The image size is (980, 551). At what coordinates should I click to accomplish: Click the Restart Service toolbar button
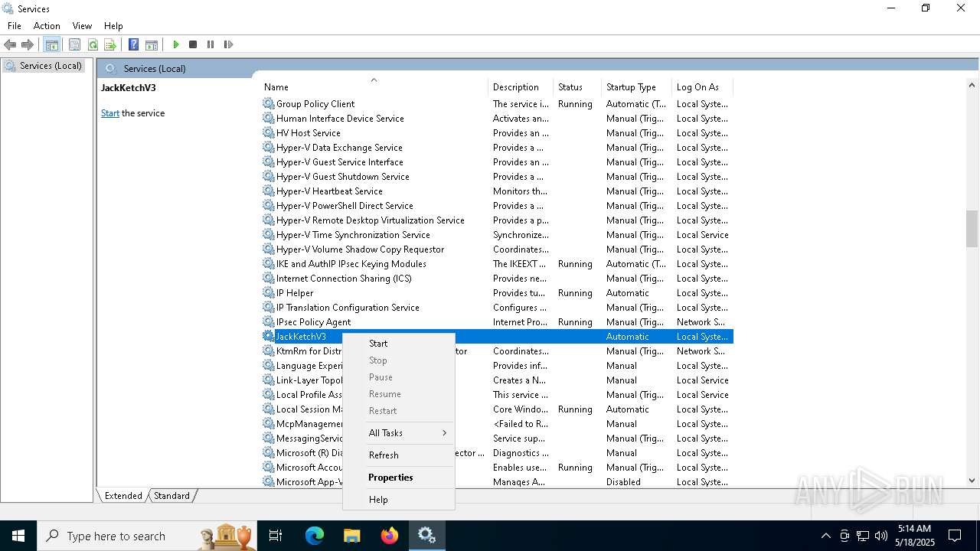tap(228, 44)
